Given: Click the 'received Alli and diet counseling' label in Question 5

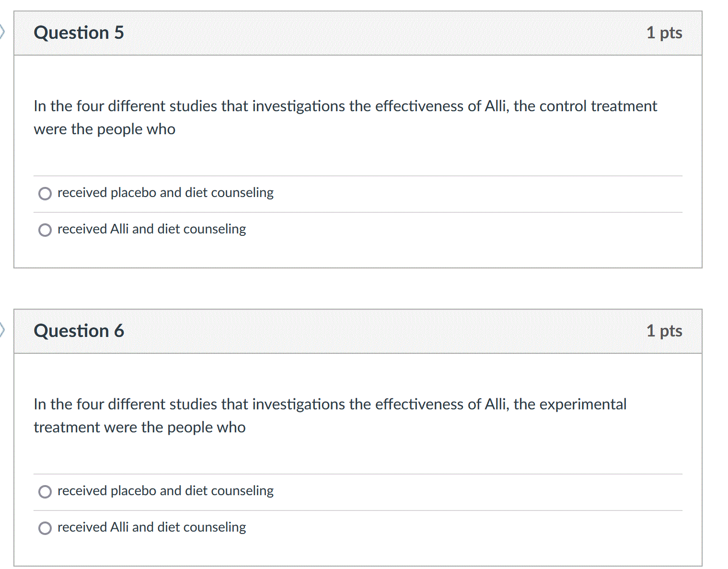Looking at the screenshot, I should coord(151,229).
